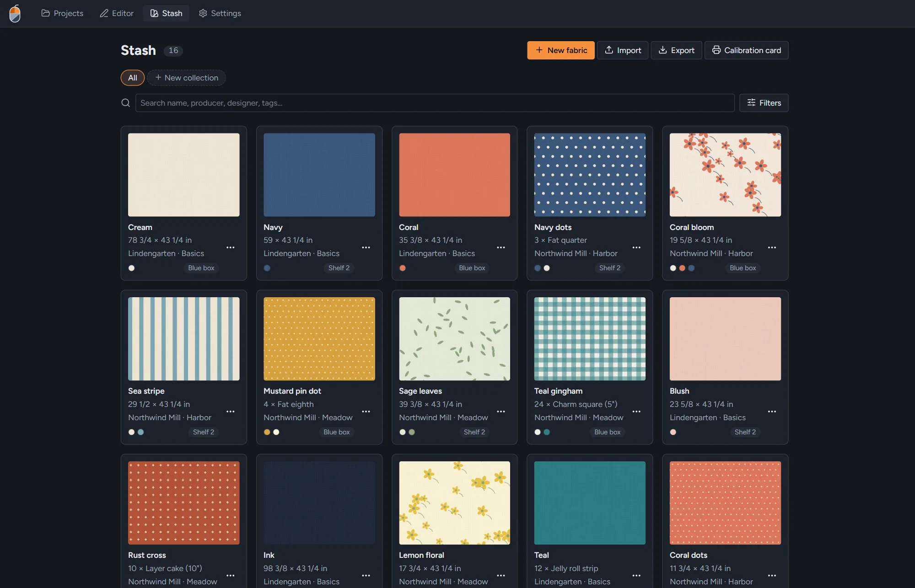Switch to the Editor tab
915x588 pixels.
pos(117,13)
